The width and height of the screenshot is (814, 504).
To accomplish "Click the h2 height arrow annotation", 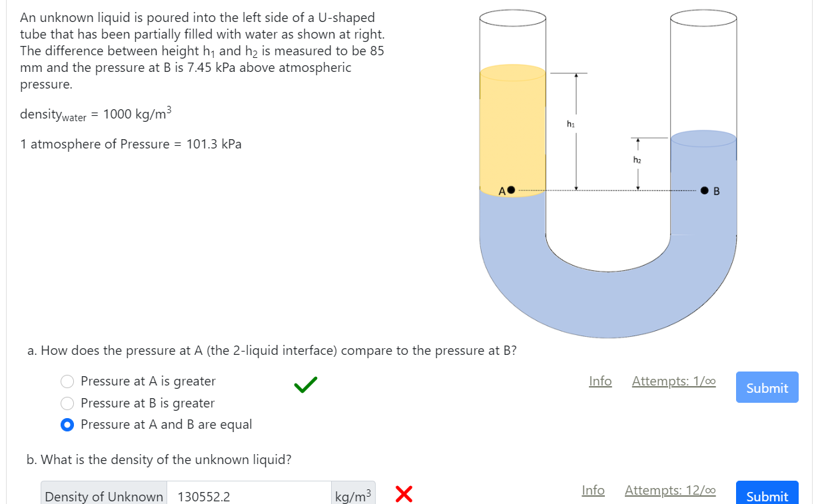I will 639,160.
